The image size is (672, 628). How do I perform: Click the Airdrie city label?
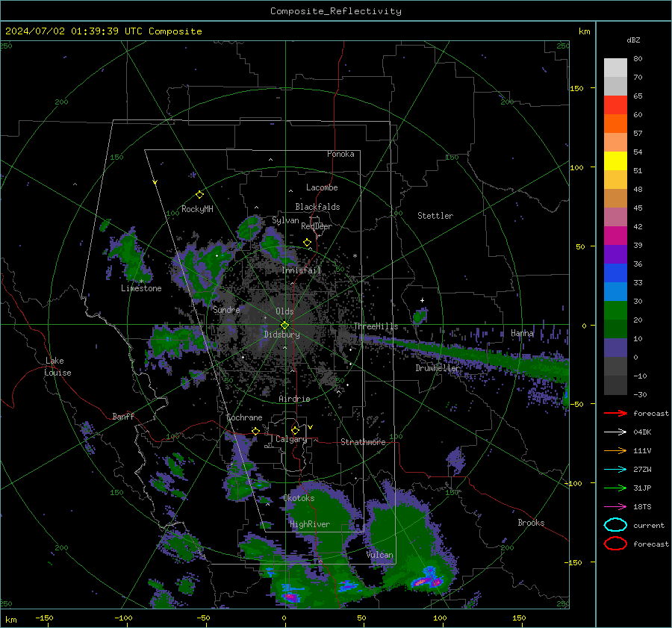tap(294, 399)
